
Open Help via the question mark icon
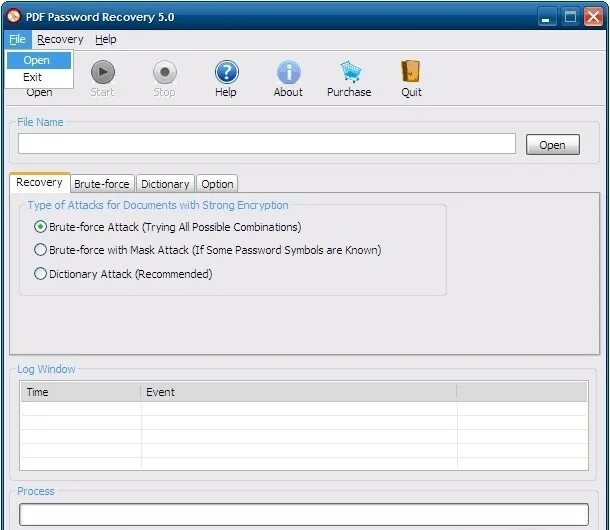(226, 72)
